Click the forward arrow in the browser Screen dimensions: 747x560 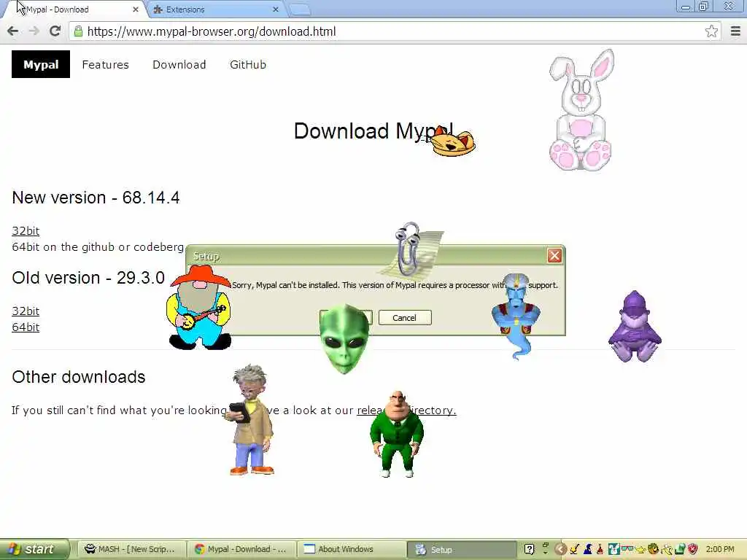(34, 31)
